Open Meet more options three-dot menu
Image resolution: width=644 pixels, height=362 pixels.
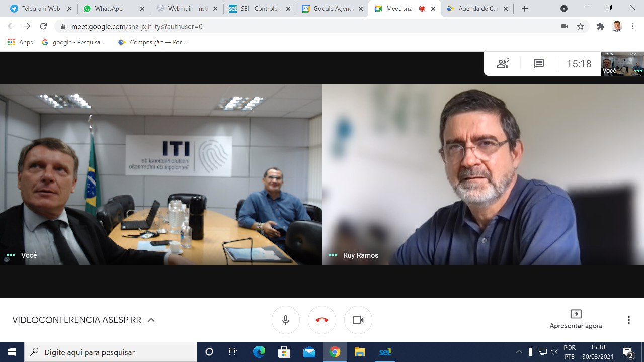coord(628,320)
